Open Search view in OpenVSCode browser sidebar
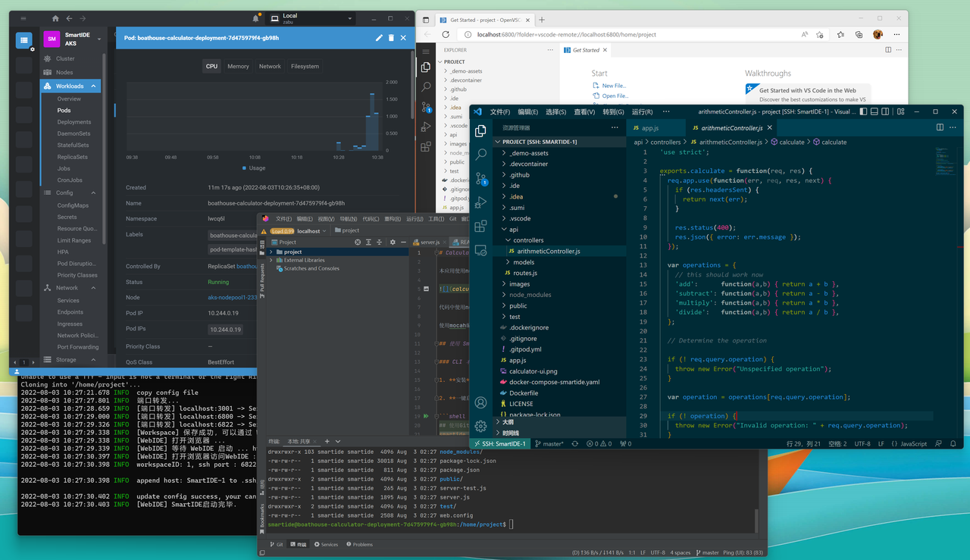The width and height of the screenshot is (970, 560). 426,87
